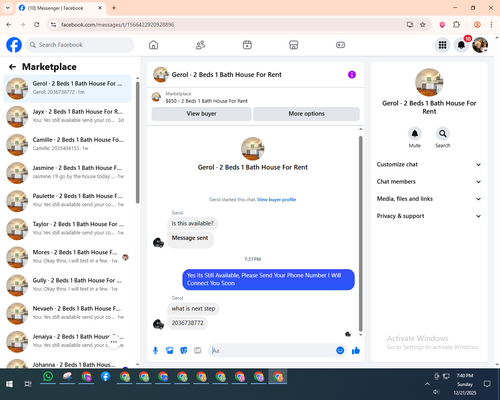
Task: Attach a photo with image icon
Action: (x=170, y=350)
